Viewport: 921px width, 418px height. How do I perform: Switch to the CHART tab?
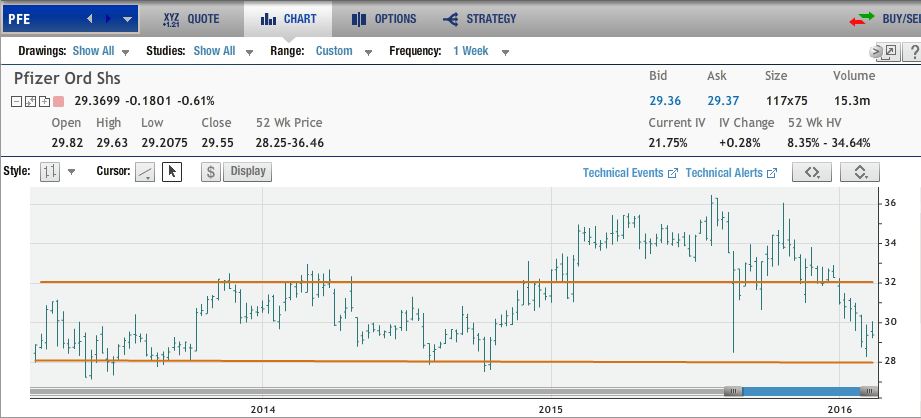coord(288,19)
